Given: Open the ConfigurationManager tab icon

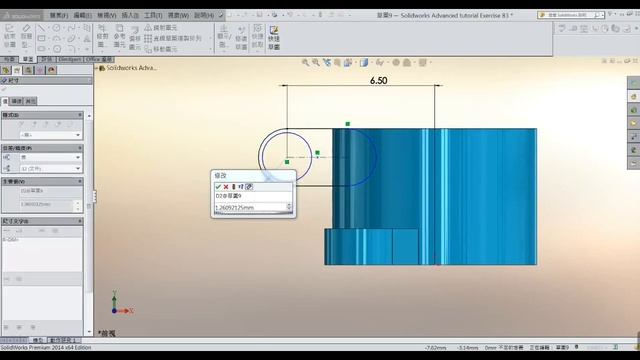Looking at the screenshot, I should click(28, 70).
